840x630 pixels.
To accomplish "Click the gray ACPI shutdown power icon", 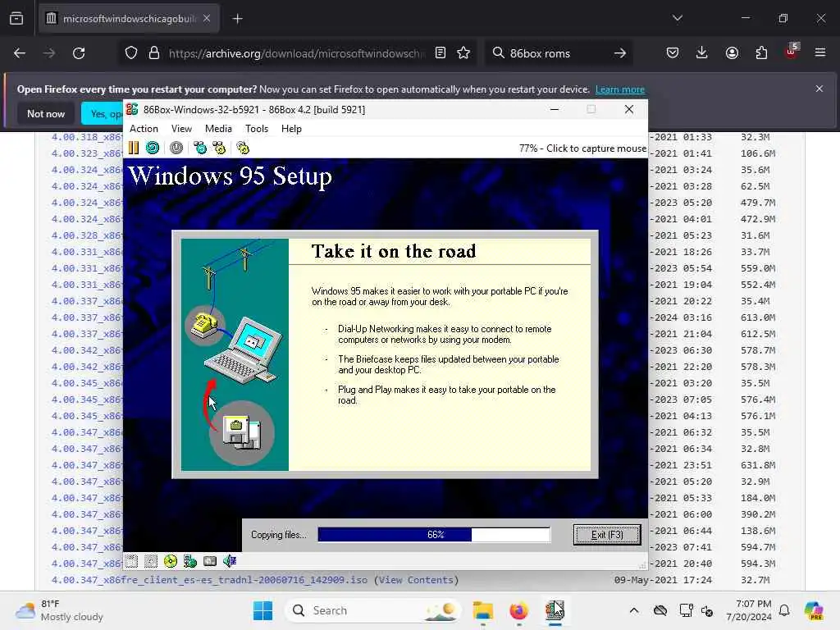I will pyautogui.click(x=176, y=148).
